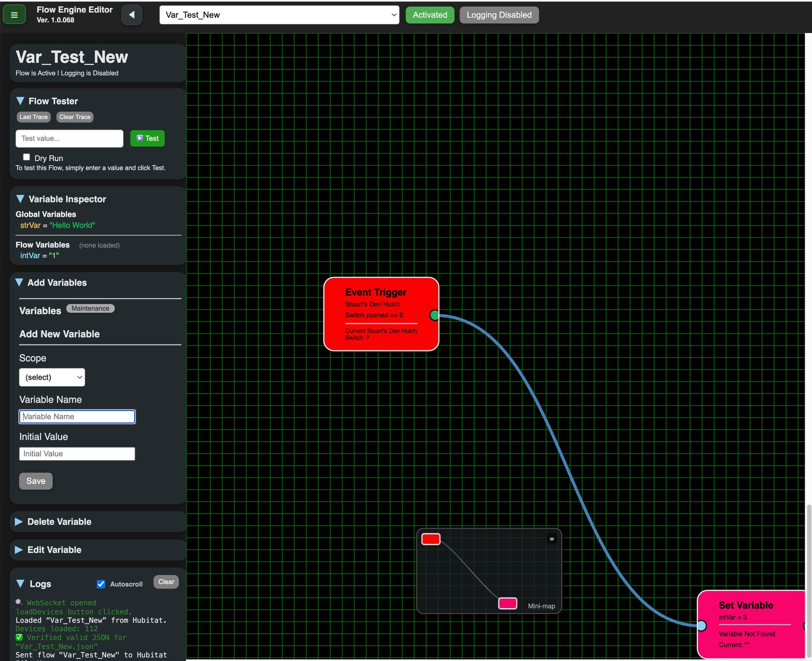The width and height of the screenshot is (812, 661).
Task: Open the green hamburger menu button
Action: point(14,15)
